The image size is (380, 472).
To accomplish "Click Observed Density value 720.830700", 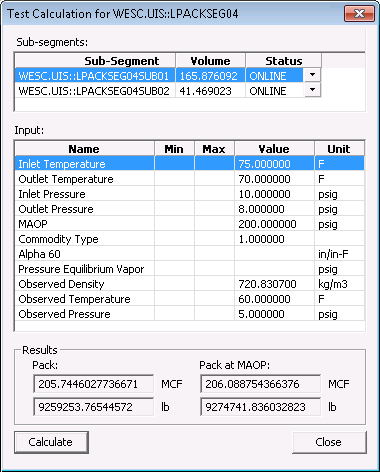I will coord(274,284).
